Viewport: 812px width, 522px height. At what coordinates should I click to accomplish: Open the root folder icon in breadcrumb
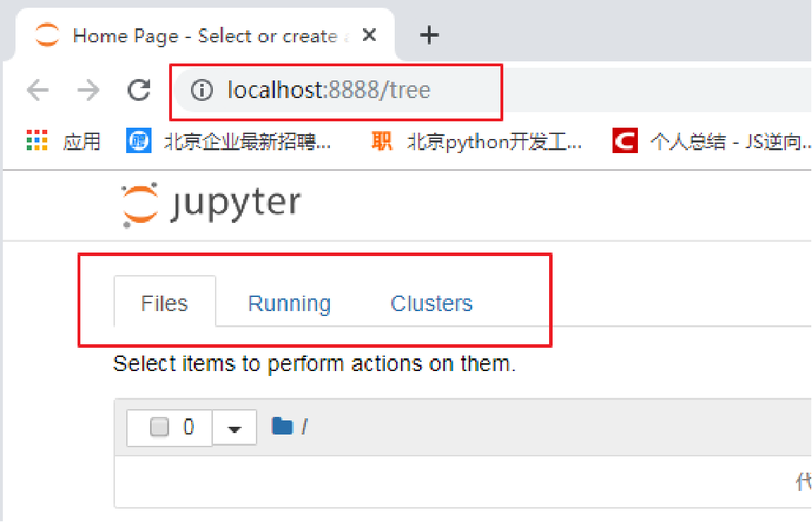pyautogui.click(x=282, y=426)
